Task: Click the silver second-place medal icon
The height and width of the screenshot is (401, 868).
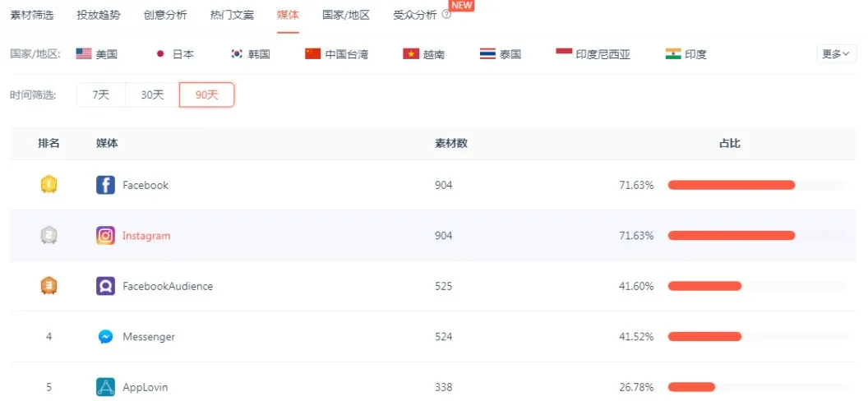Action: point(48,236)
